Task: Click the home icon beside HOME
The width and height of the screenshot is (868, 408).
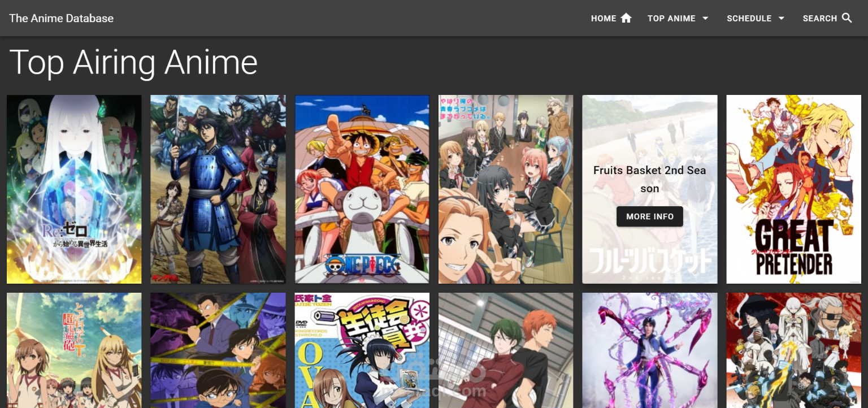Action: point(626,18)
